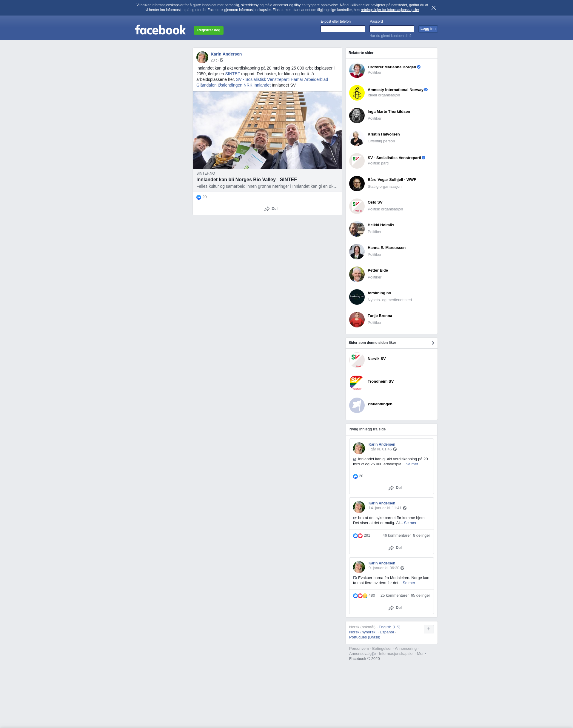Click the Østlendingen flag avatar
The width and height of the screenshot is (573, 728).
click(357, 405)
